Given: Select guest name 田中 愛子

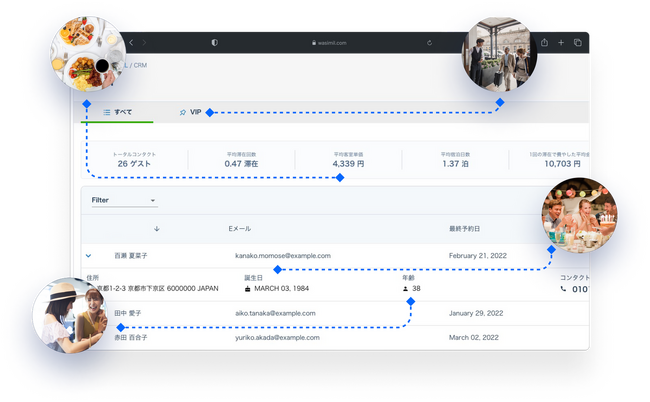Looking at the screenshot, I should 128,313.
